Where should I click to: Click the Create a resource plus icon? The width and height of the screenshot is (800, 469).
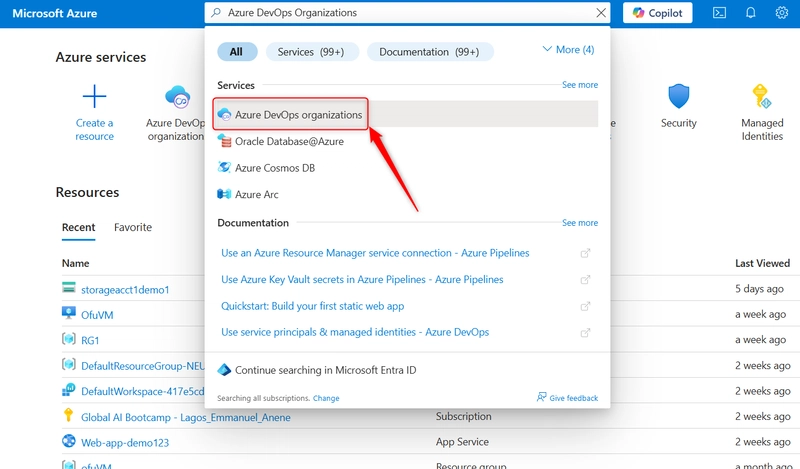[94, 96]
